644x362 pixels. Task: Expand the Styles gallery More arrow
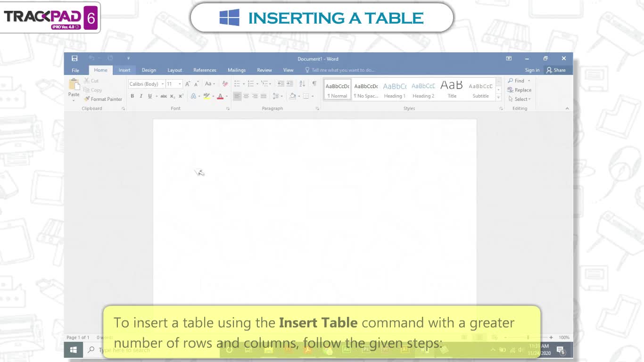pyautogui.click(x=498, y=98)
